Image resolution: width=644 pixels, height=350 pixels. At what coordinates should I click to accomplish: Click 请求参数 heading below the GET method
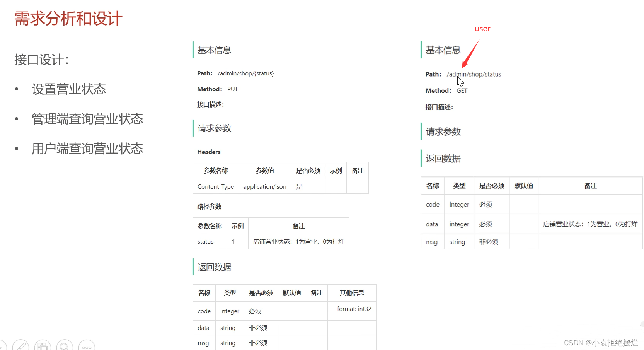tap(443, 131)
